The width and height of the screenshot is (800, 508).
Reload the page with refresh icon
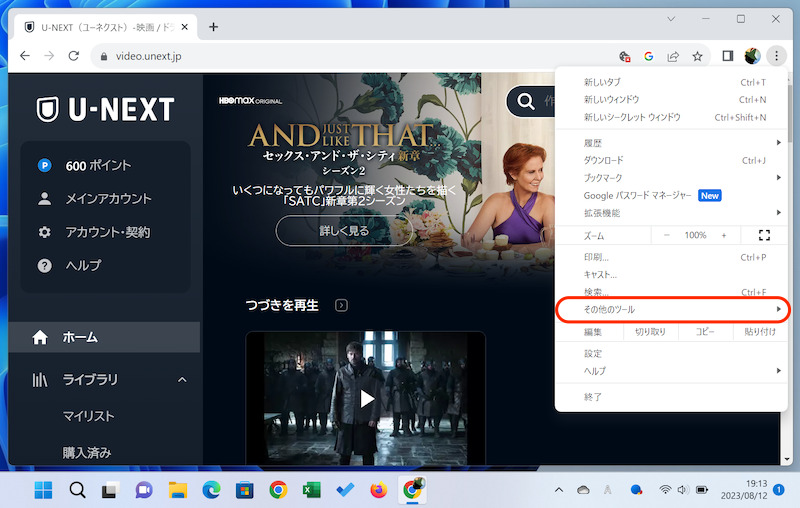[x=73, y=56]
